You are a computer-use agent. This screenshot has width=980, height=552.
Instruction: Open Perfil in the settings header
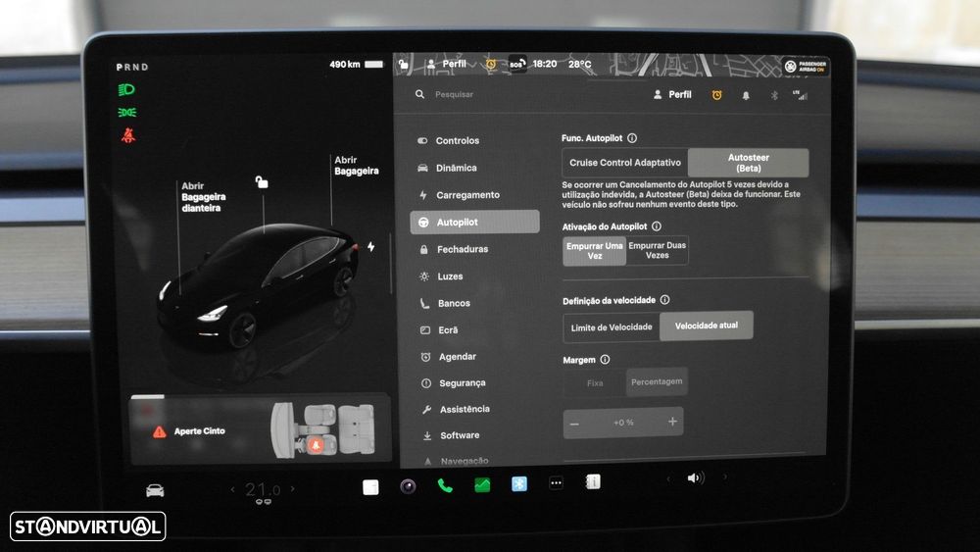[672, 94]
